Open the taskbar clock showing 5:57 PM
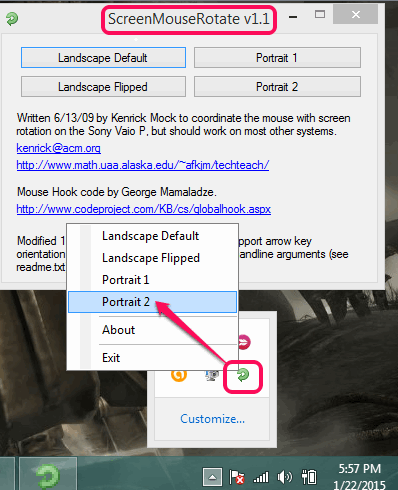 coord(360,477)
